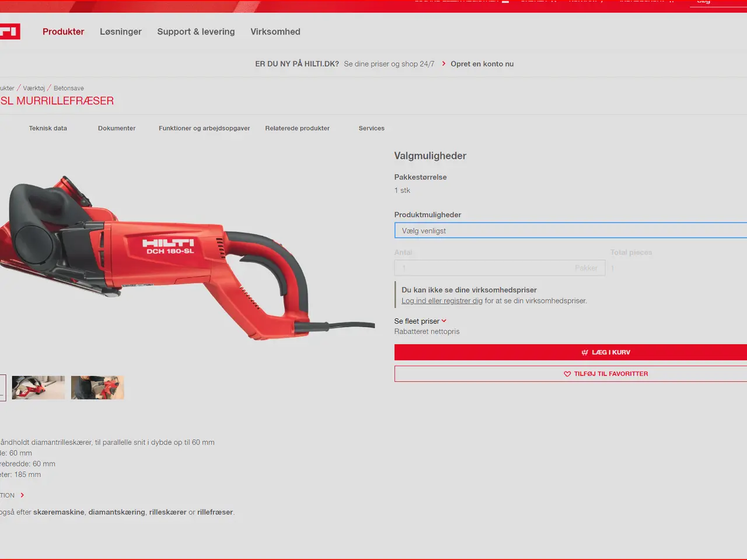Switch to Dokumenter tab

click(117, 128)
